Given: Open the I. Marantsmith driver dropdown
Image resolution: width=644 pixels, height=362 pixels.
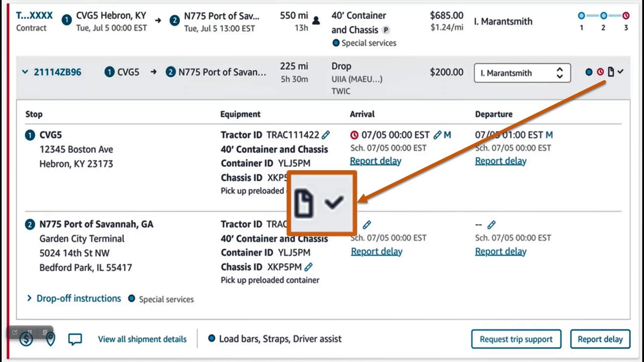Looking at the screenshot, I should click(522, 73).
